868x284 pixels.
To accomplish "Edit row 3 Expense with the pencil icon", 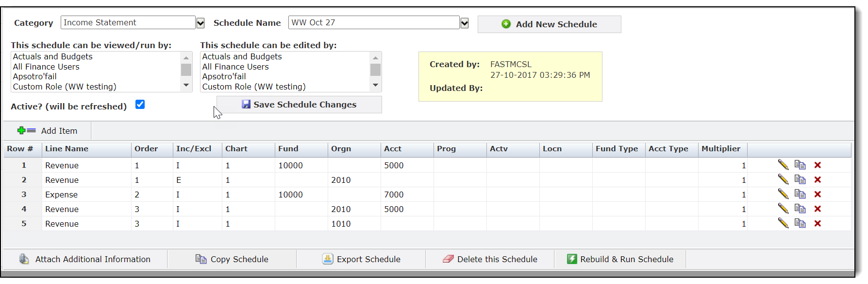I will 783,195.
